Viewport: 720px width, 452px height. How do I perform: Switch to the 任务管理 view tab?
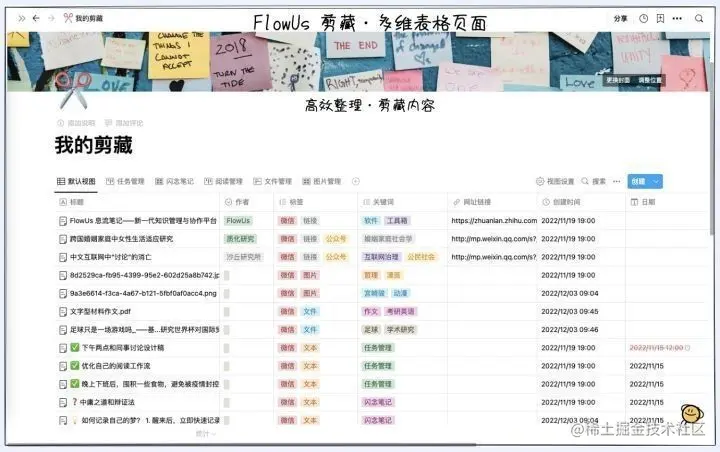(x=125, y=181)
